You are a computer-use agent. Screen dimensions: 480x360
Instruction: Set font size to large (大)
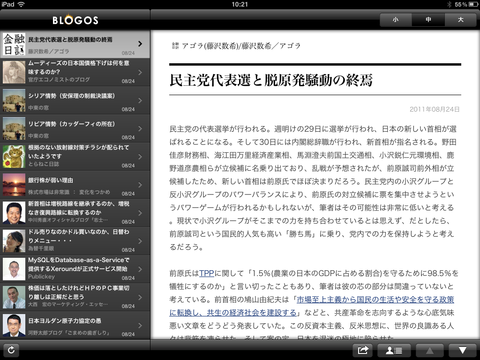pos(460,20)
